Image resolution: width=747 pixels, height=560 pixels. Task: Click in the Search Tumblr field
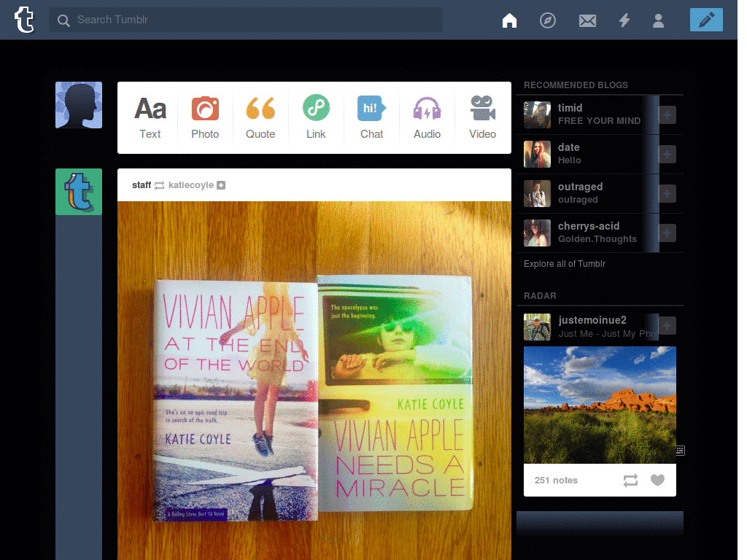pos(246,20)
